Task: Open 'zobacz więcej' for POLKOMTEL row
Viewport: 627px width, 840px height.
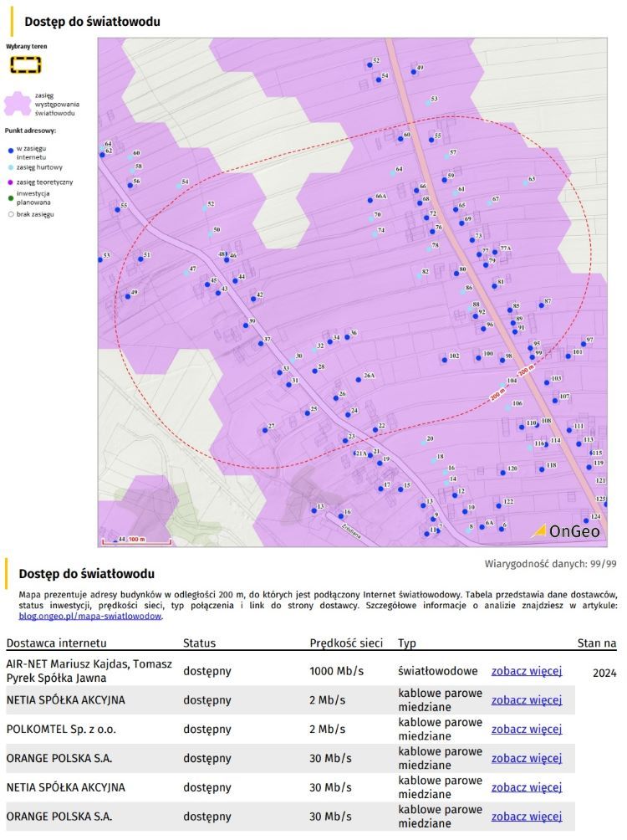Action: pos(527,729)
